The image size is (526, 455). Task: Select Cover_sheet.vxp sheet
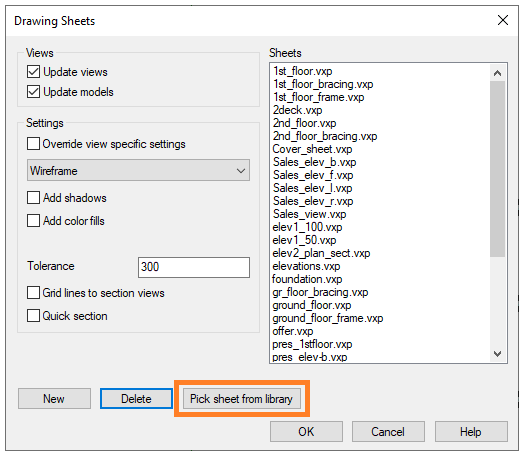312,149
